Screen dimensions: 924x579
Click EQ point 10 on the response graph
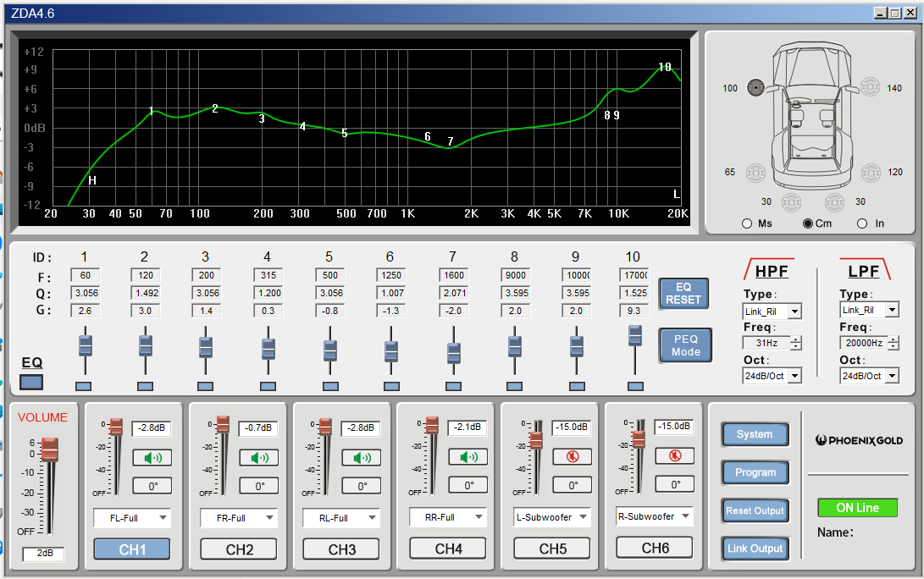665,67
